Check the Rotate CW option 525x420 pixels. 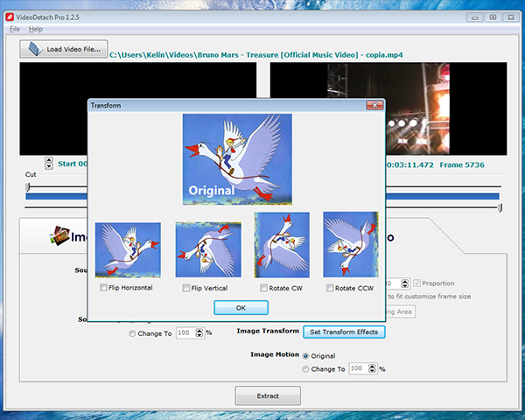click(x=264, y=288)
